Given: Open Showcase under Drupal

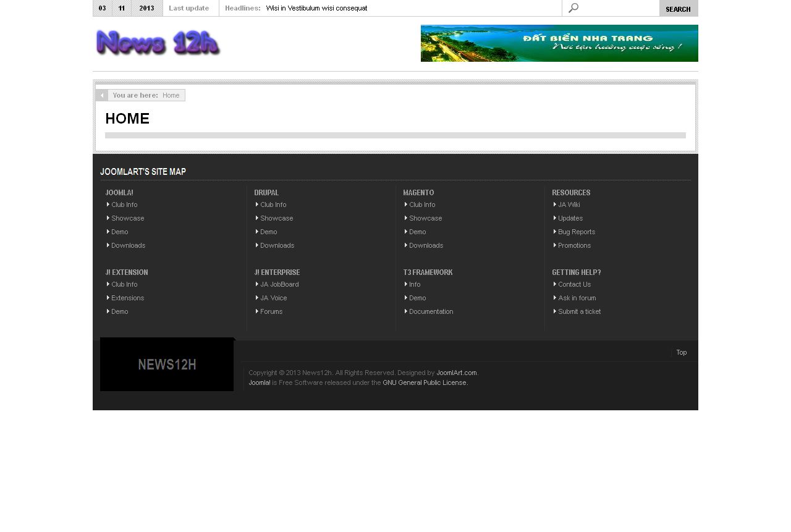Looking at the screenshot, I should click(x=277, y=218).
